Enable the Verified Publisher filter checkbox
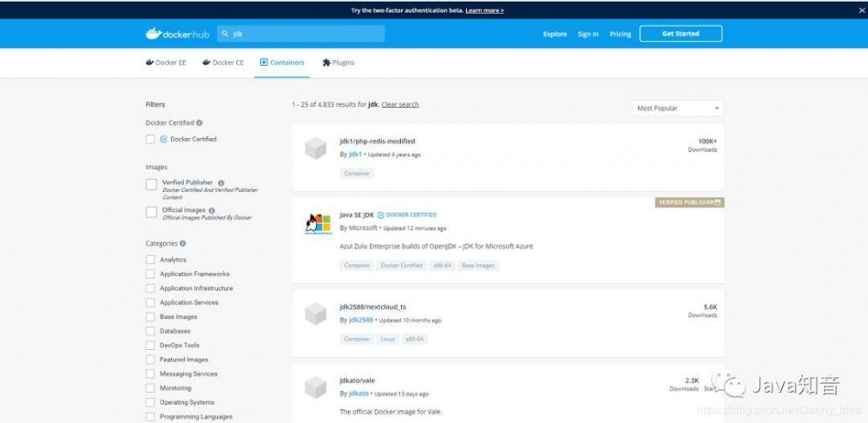This screenshot has height=423, width=868. (151, 185)
